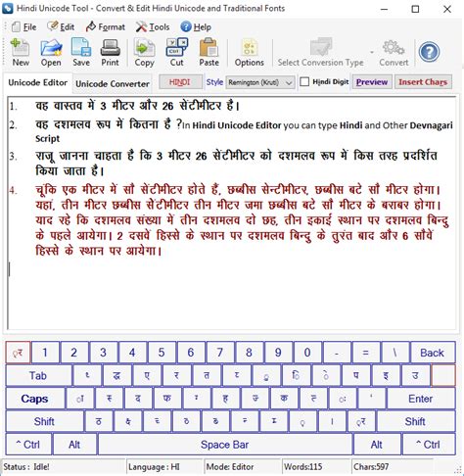Click the on-screen Devanagari क key
464x476 pixels.
pyautogui.click(x=284, y=399)
